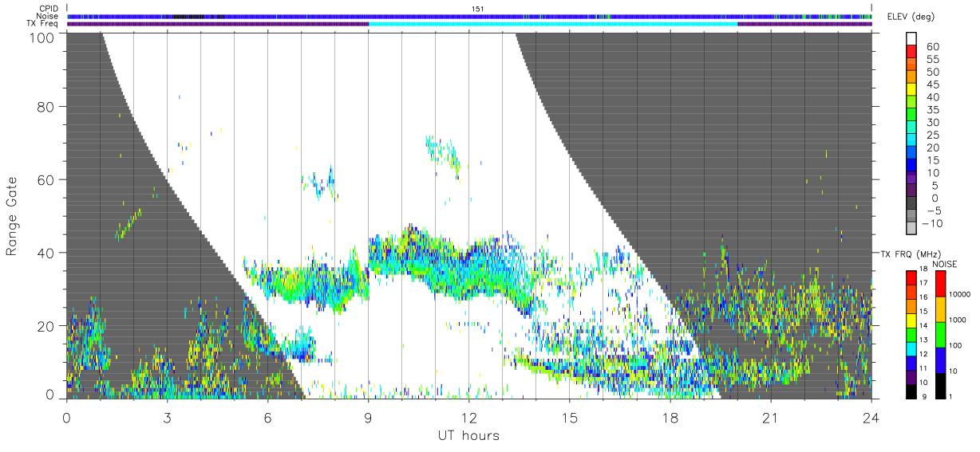The image size is (980, 452).
Task: Click the CPID value '151'
Action: [479, 8]
